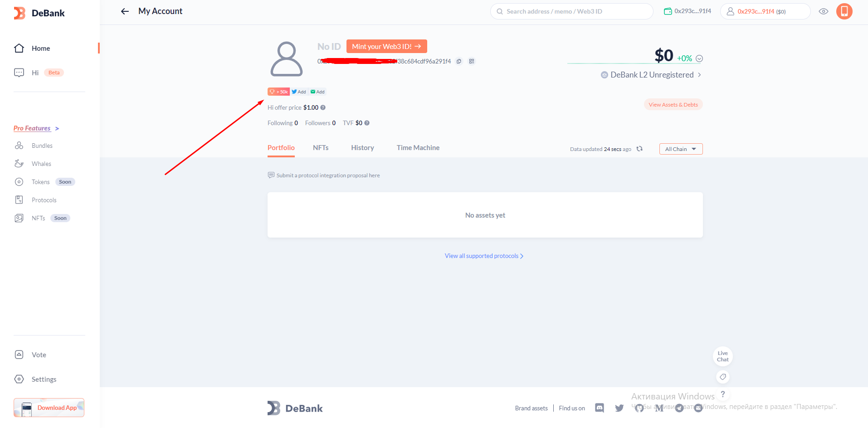This screenshot has width=868, height=428.
Task: Toggle balance visibility with the eye icon
Action: pos(824,11)
